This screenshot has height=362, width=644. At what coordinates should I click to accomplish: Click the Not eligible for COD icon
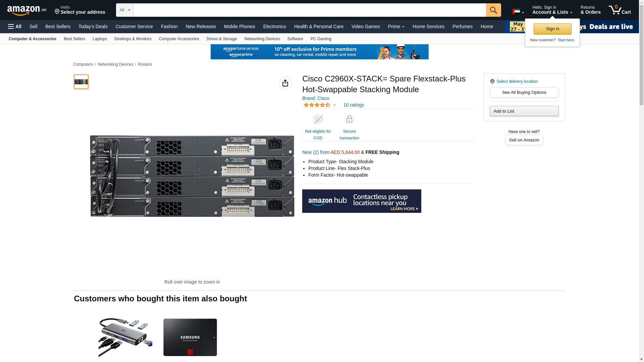(x=318, y=119)
